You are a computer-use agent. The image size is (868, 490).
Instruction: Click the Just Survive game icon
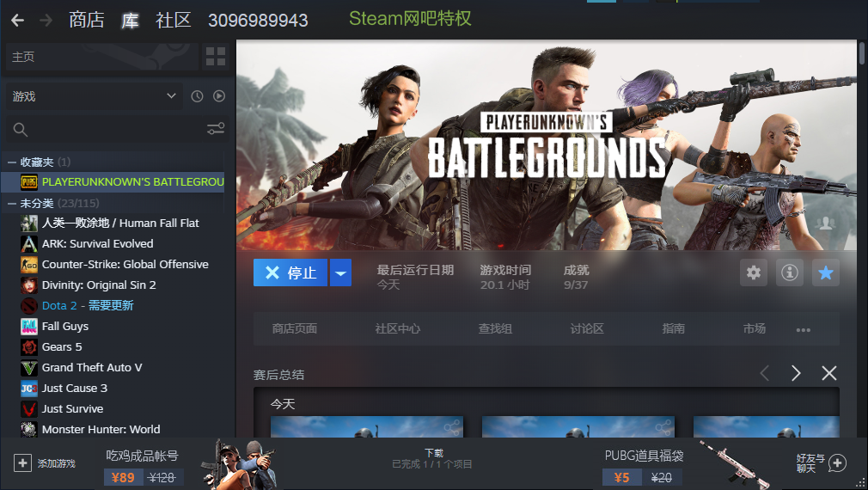point(28,408)
